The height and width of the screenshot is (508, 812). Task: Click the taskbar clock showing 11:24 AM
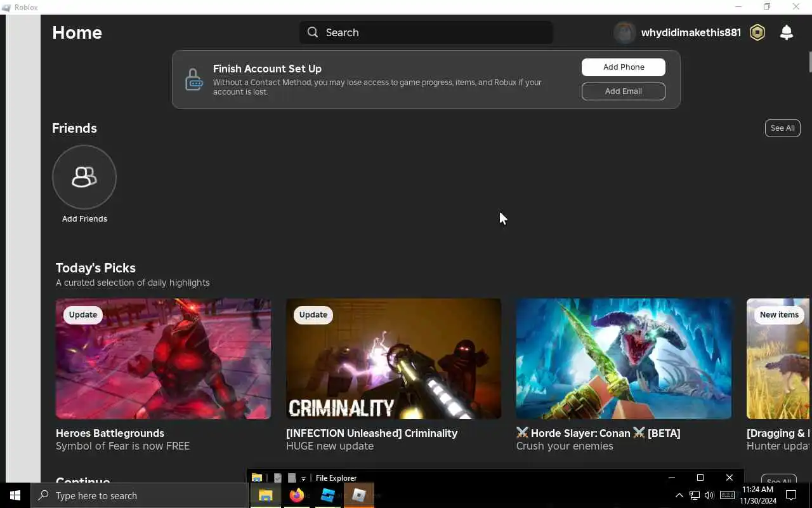click(757, 495)
